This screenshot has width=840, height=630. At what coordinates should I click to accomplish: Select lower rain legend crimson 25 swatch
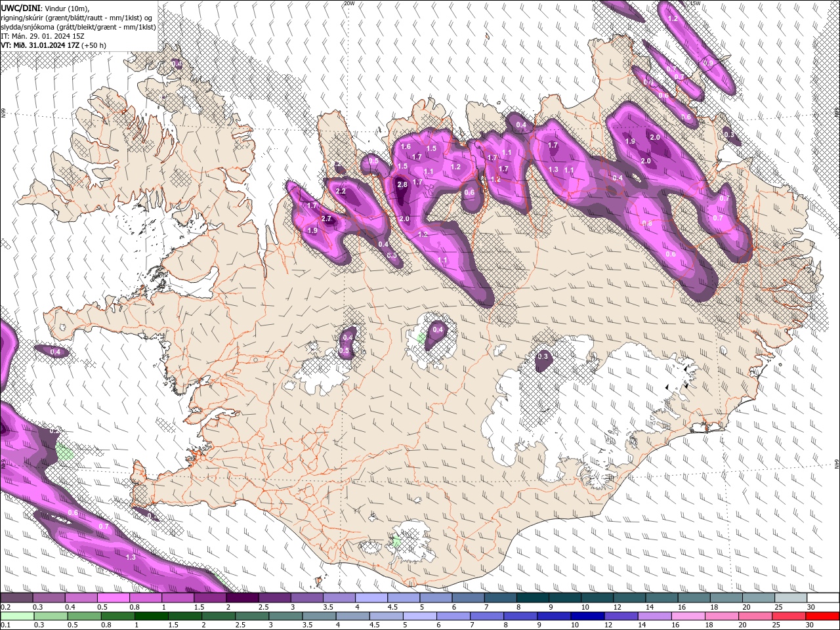coord(789,616)
